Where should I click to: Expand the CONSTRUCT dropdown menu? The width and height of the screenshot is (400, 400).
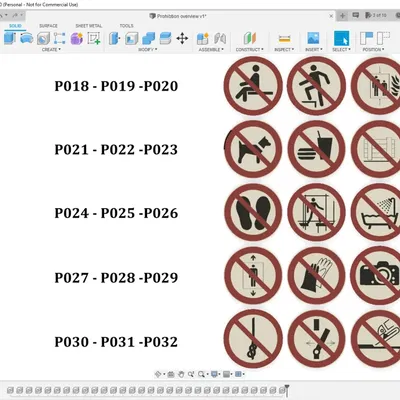pos(249,50)
